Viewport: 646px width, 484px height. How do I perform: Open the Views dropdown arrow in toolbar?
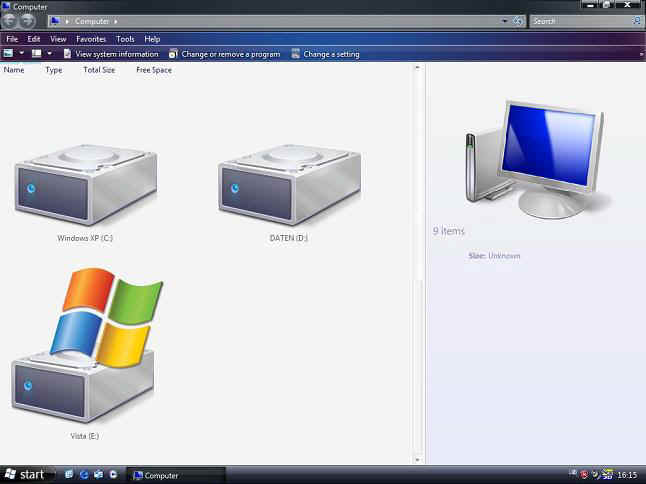pyautogui.click(x=48, y=54)
